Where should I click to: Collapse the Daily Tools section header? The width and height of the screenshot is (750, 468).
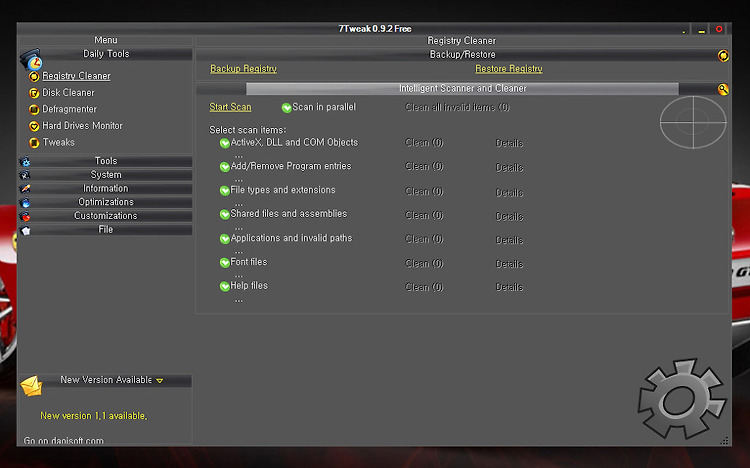click(x=106, y=54)
